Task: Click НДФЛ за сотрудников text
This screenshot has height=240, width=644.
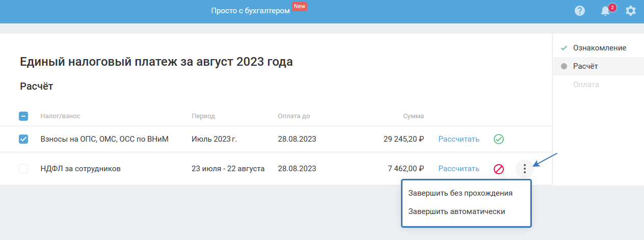Action: pos(81,169)
